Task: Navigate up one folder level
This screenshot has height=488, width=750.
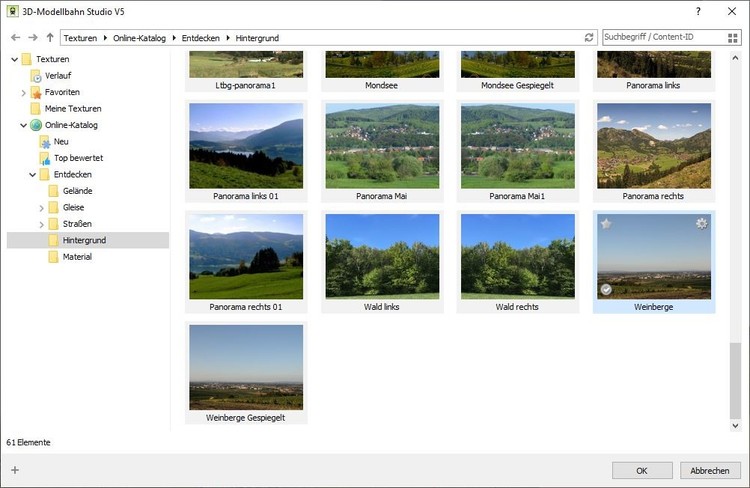Action: point(50,37)
